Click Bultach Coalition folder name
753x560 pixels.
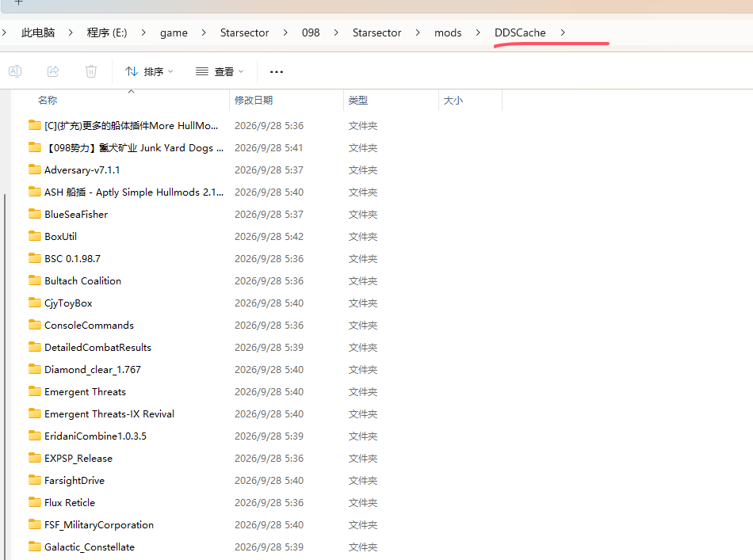point(82,280)
